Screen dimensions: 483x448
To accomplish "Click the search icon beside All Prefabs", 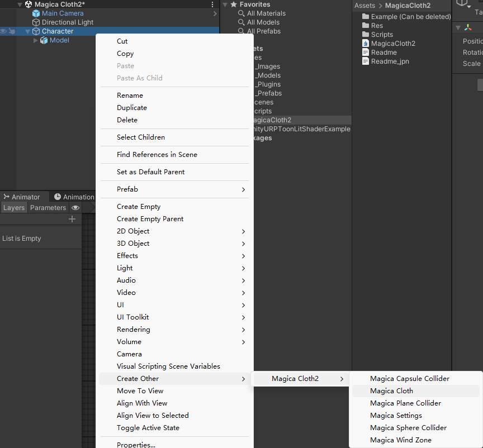I will (x=241, y=31).
